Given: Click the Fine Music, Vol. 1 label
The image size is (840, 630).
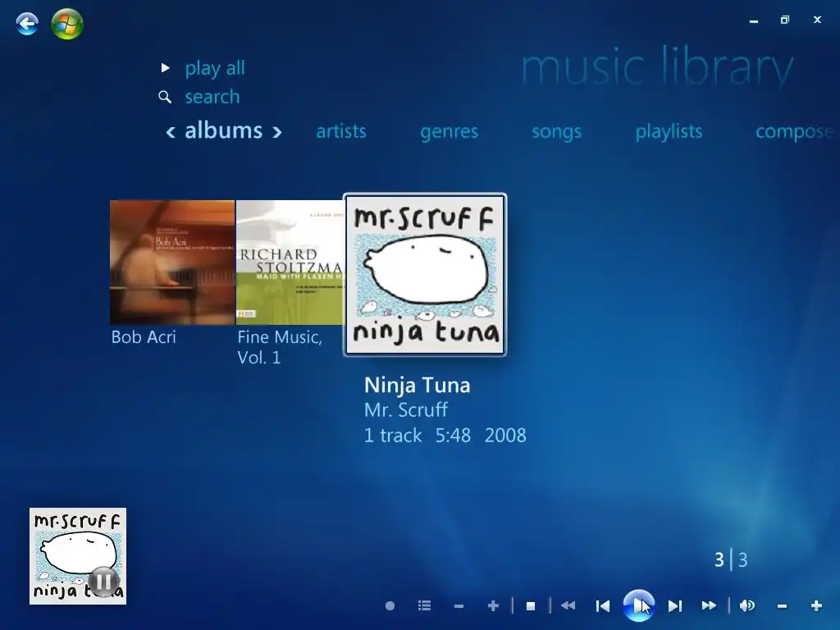Looking at the screenshot, I should 280,347.
